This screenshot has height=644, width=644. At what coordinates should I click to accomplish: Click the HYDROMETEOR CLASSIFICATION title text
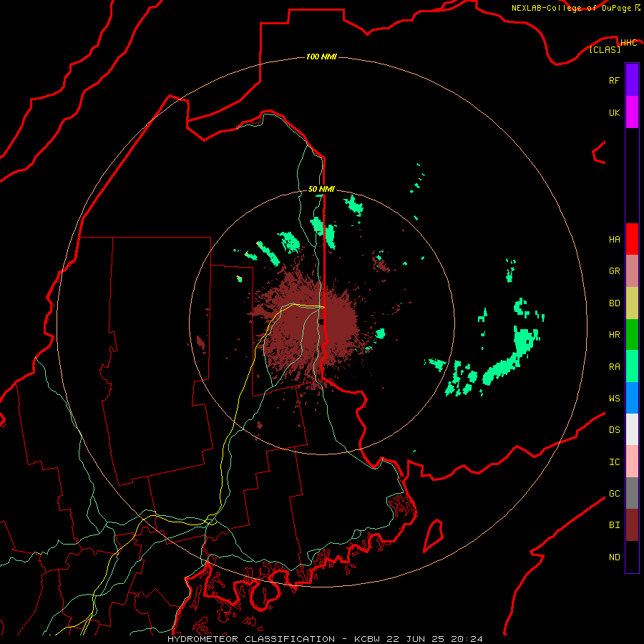click(251, 639)
